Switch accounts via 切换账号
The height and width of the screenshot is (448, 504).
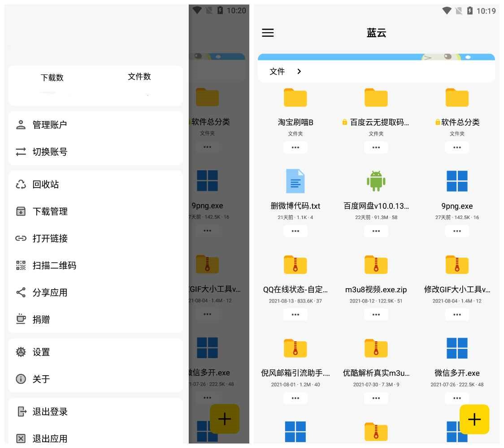pyautogui.click(x=49, y=152)
